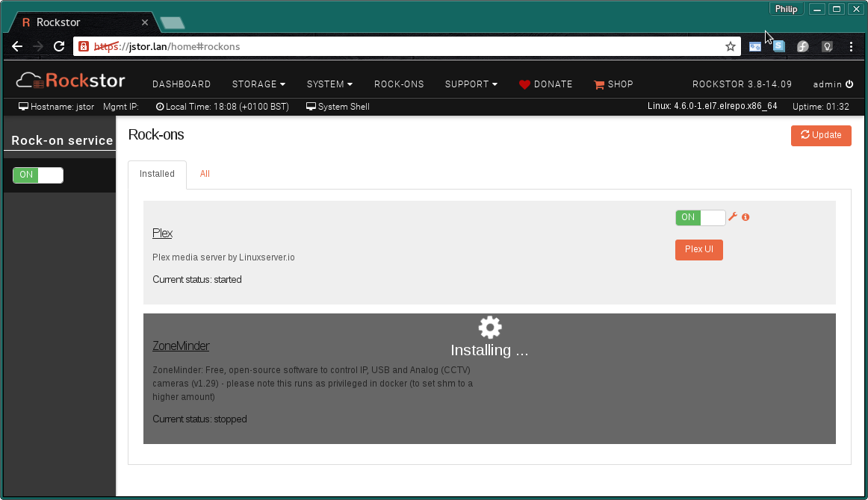
Task: Click the blue S extension icon
Action: (x=778, y=46)
